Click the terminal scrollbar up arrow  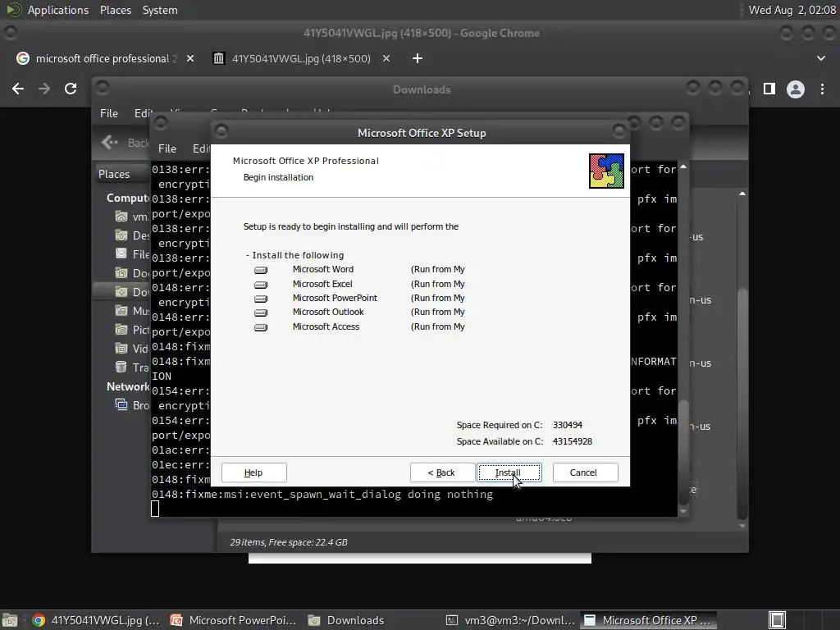point(683,167)
